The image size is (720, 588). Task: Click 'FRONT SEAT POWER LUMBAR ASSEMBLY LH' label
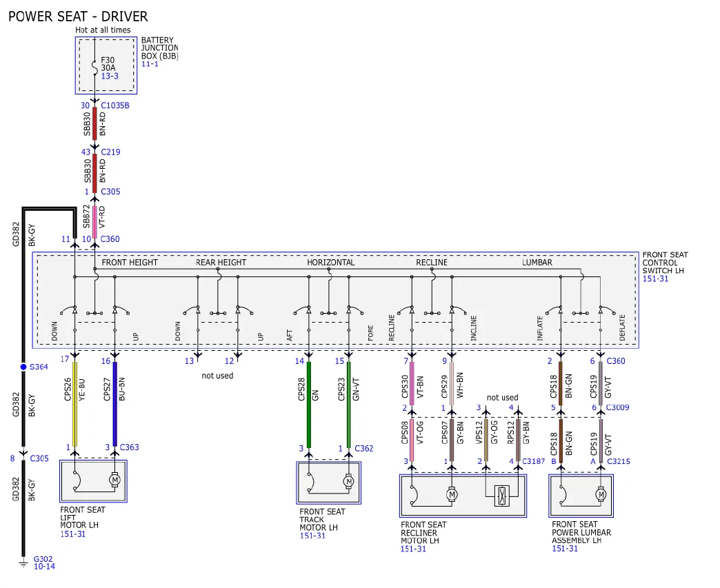coord(581,532)
